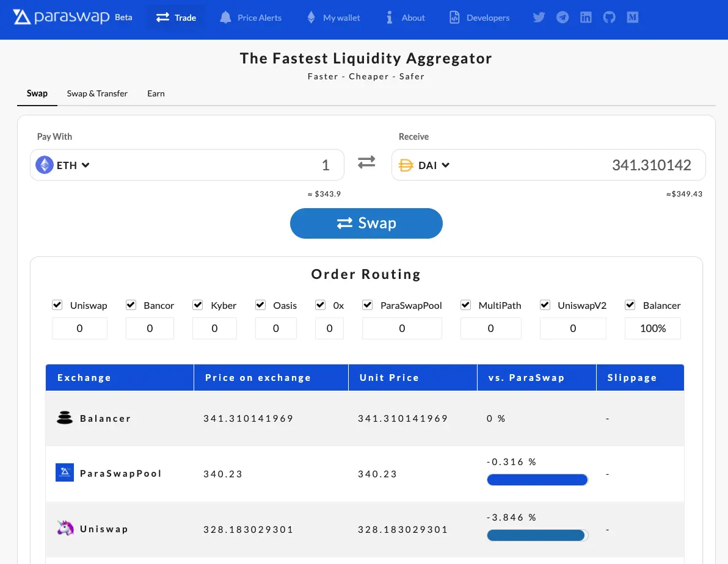Screen dimensions: 728x564
Task: Click the ≈ $343.9 value under Pay With
Action: click(x=324, y=193)
